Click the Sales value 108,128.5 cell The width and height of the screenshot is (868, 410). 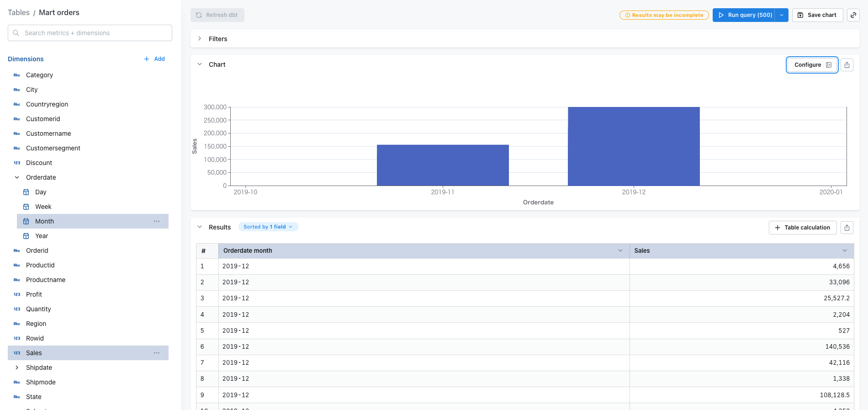(x=742, y=395)
